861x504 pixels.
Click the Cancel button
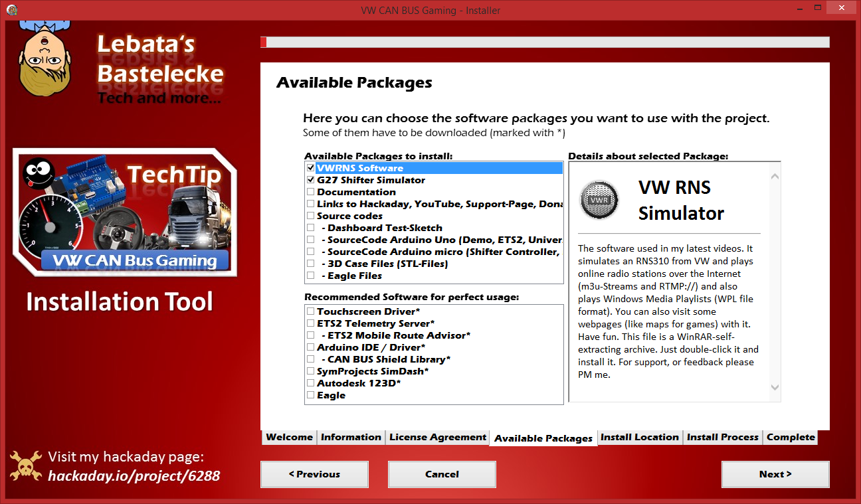pos(442,474)
